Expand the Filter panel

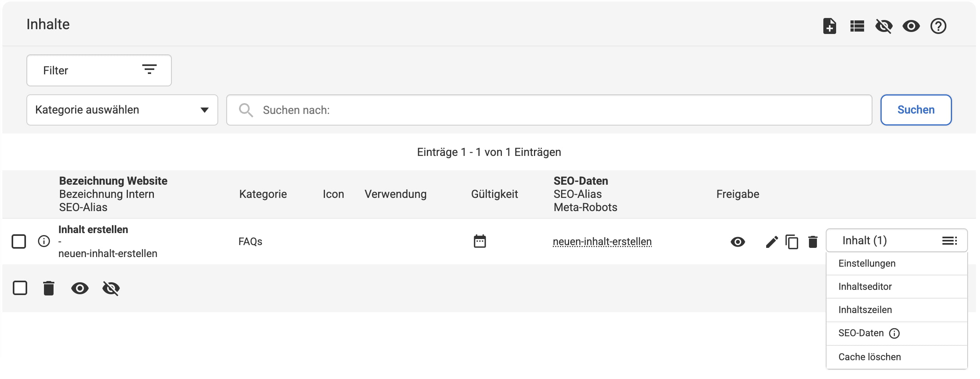(x=99, y=70)
